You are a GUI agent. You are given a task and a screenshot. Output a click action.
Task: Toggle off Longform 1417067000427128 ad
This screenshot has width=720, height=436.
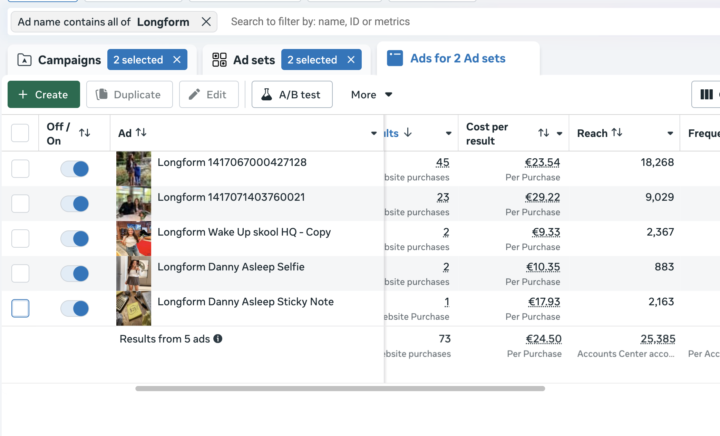(75, 169)
